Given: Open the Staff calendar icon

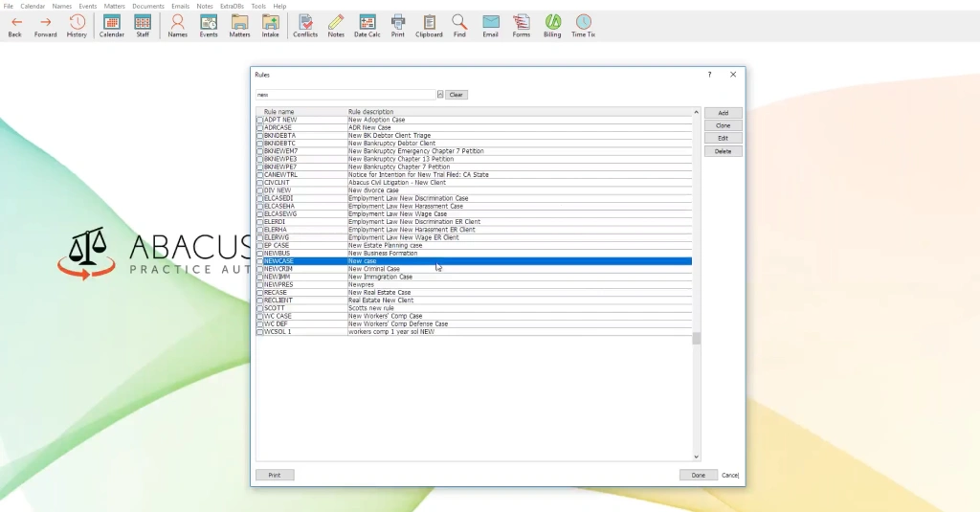Looking at the screenshot, I should [143, 26].
